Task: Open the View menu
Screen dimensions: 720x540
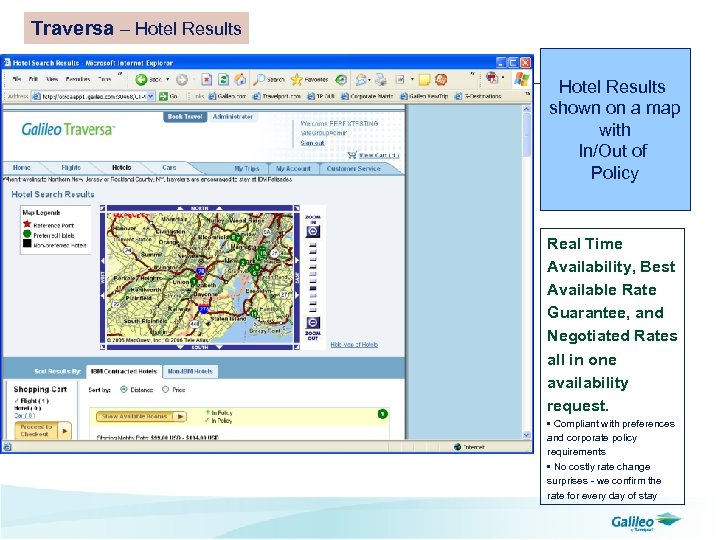Action: [x=52, y=79]
